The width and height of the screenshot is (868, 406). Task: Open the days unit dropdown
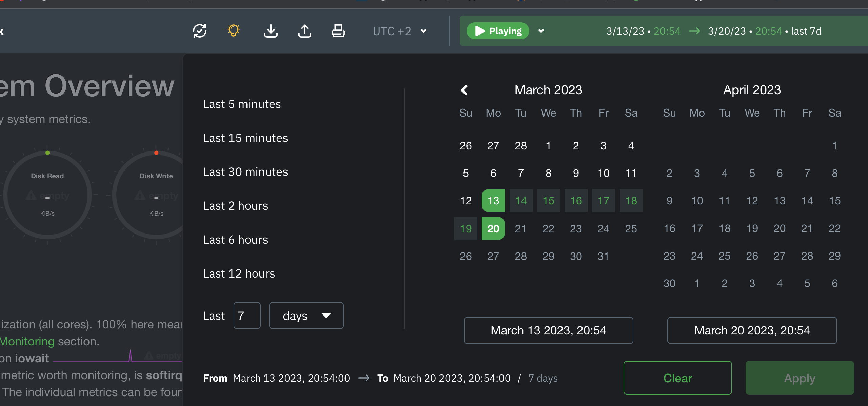tap(306, 316)
